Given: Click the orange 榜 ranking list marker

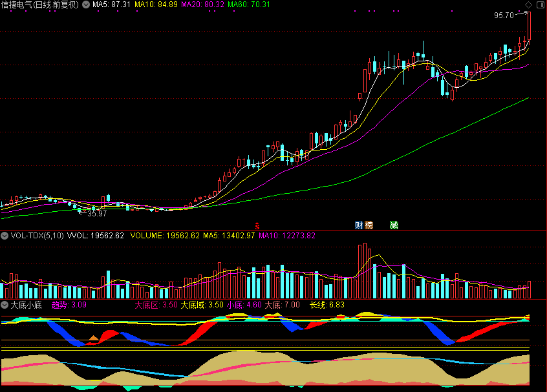Looking at the screenshot, I should [x=369, y=225].
